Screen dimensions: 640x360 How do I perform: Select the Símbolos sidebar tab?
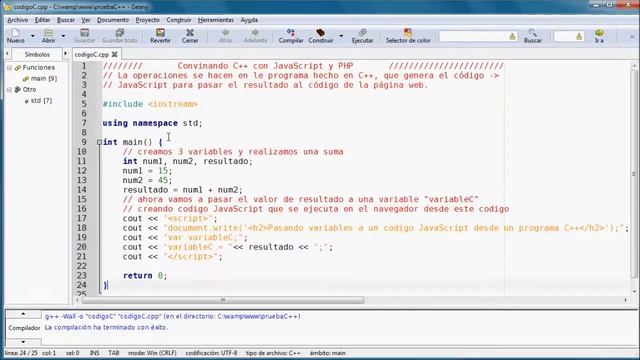click(37, 54)
